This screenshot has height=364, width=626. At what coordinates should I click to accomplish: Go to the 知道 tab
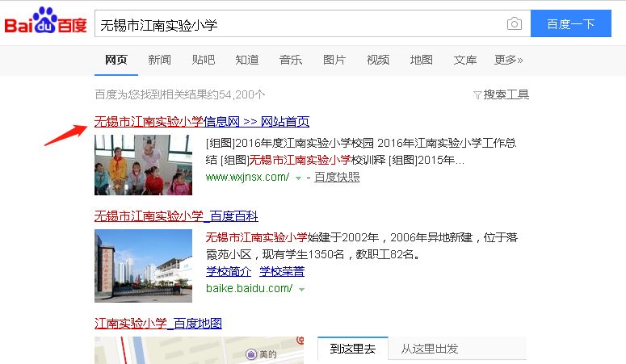tap(246, 60)
